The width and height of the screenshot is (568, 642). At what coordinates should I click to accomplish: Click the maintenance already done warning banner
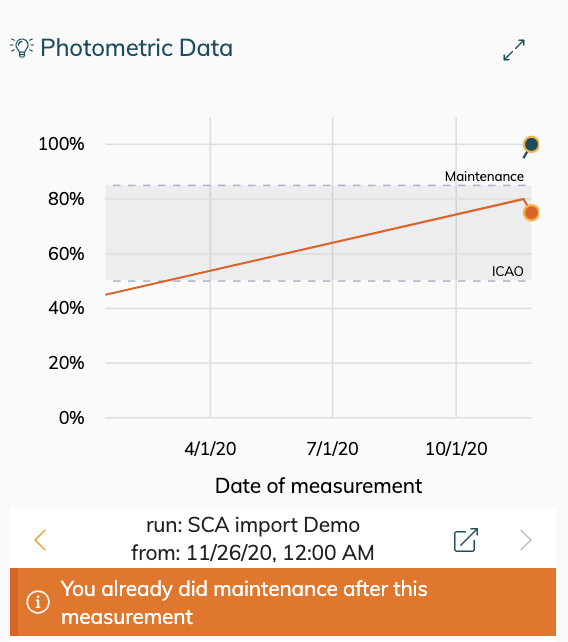pos(283,602)
